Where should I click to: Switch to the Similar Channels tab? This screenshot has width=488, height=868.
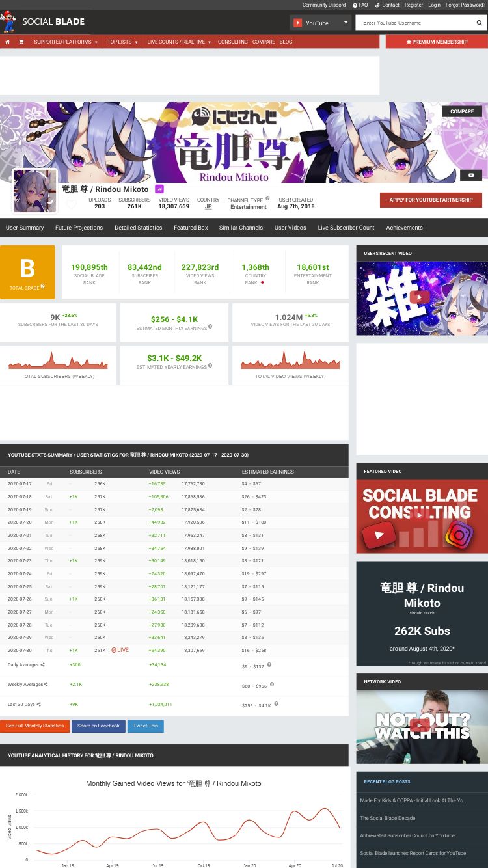click(241, 228)
